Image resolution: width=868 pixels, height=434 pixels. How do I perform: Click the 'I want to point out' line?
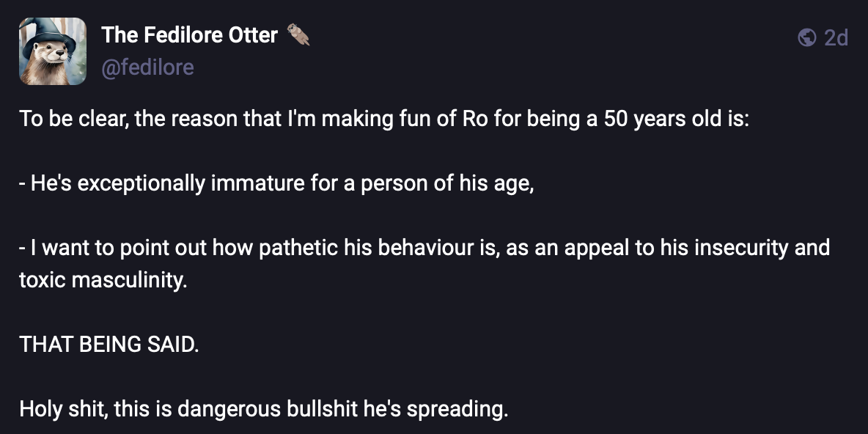point(424,248)
